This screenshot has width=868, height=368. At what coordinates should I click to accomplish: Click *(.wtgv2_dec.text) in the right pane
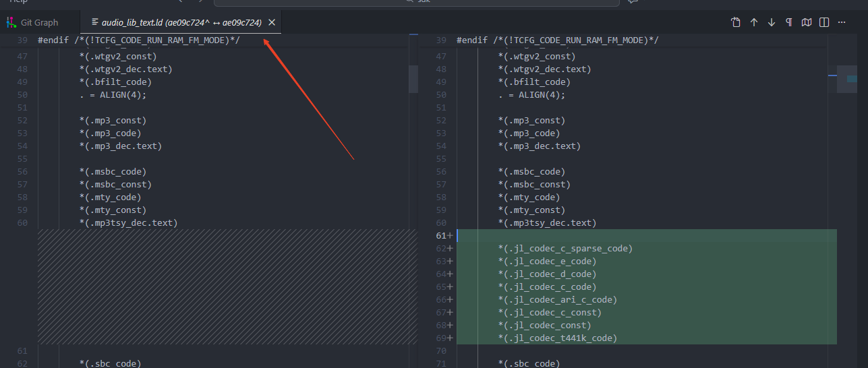(544, 69)
